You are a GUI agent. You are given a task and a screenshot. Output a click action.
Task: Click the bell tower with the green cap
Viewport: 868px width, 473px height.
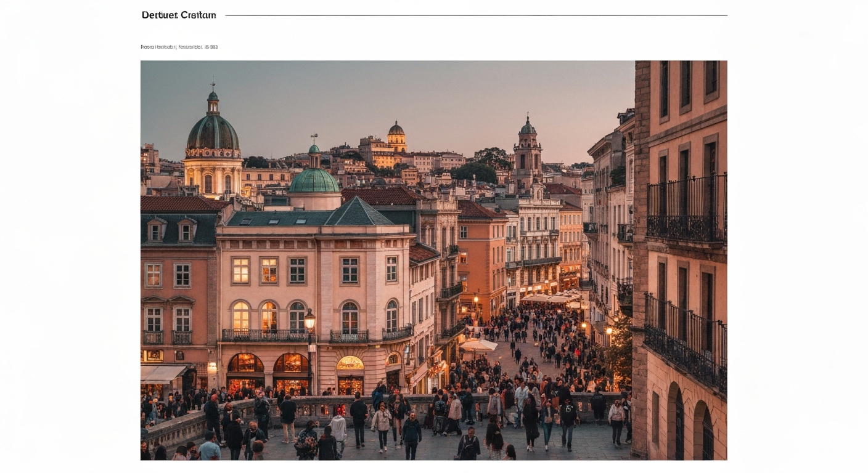click(x=528, y=148)
